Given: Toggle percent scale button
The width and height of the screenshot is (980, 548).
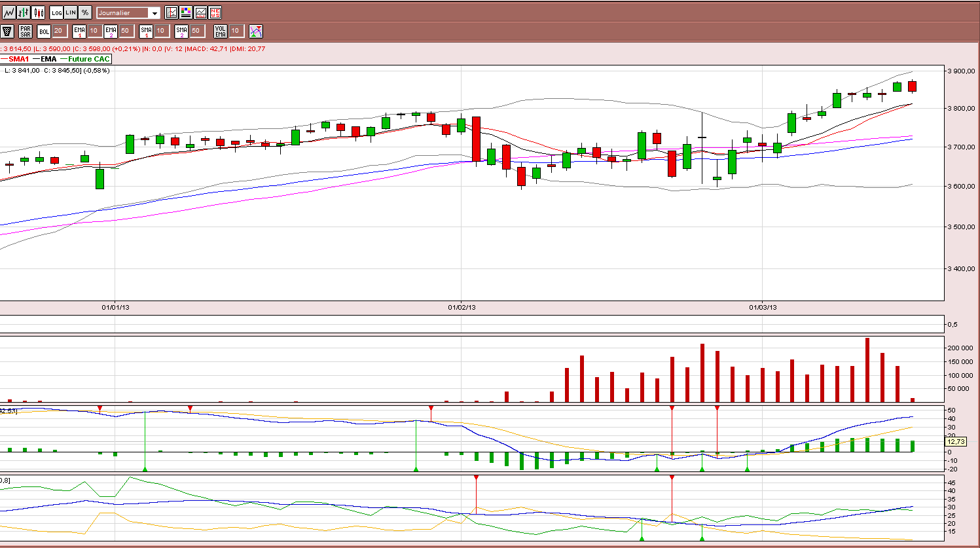Looking at the screenshot, I should [x=85, y=12].
